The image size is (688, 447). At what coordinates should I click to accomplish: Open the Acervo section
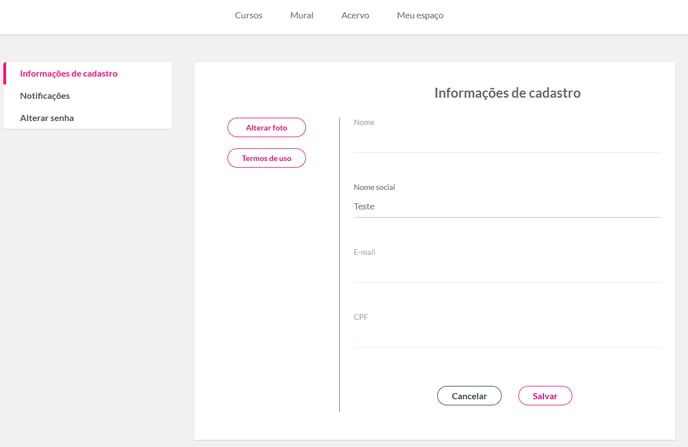point(355,15)
